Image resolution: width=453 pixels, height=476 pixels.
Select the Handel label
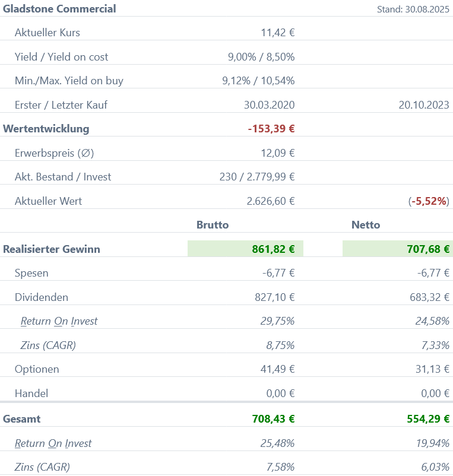pos(31,394)
